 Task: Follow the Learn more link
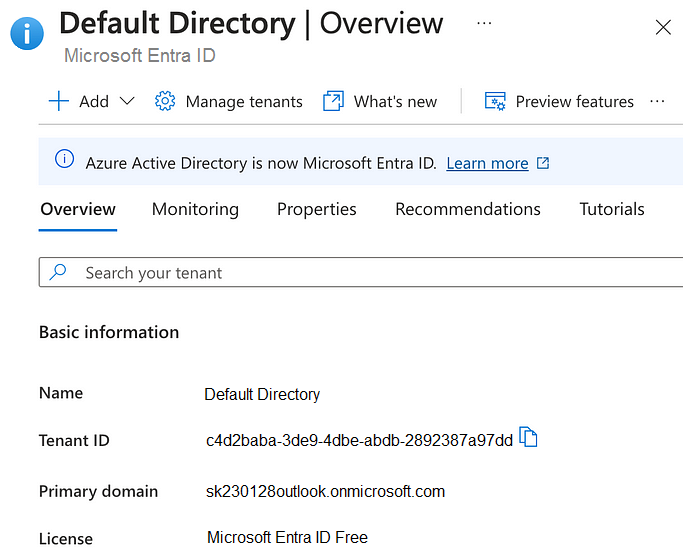(487, 163)
